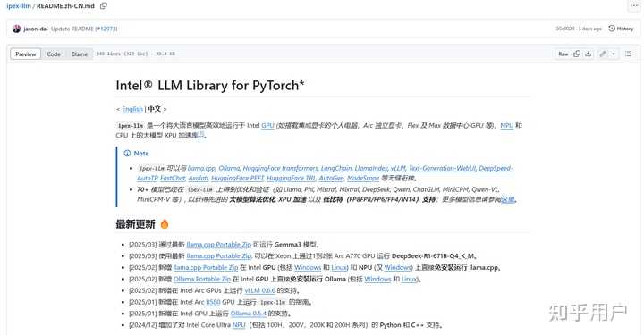Open the HuggingFace TRL link
The height and width of the screenshot is (335, 644).
tap(292, 178)
